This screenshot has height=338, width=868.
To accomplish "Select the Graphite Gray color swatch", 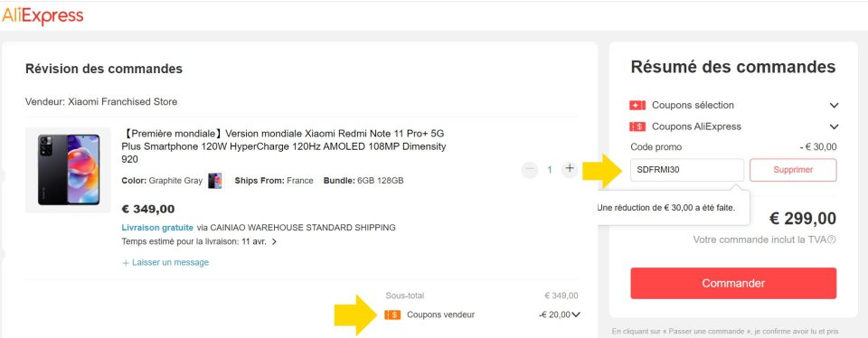I will click(x=215, y=181).
